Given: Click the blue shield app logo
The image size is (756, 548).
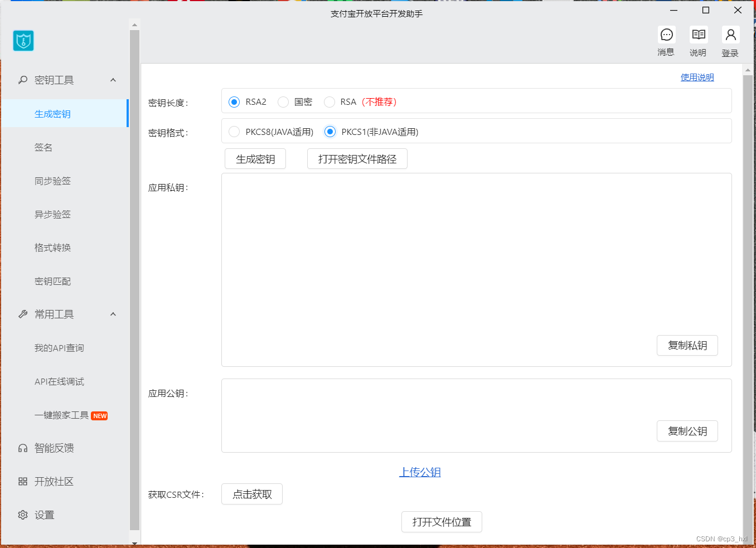Looking at the screenshot, I should coord(23,41).
